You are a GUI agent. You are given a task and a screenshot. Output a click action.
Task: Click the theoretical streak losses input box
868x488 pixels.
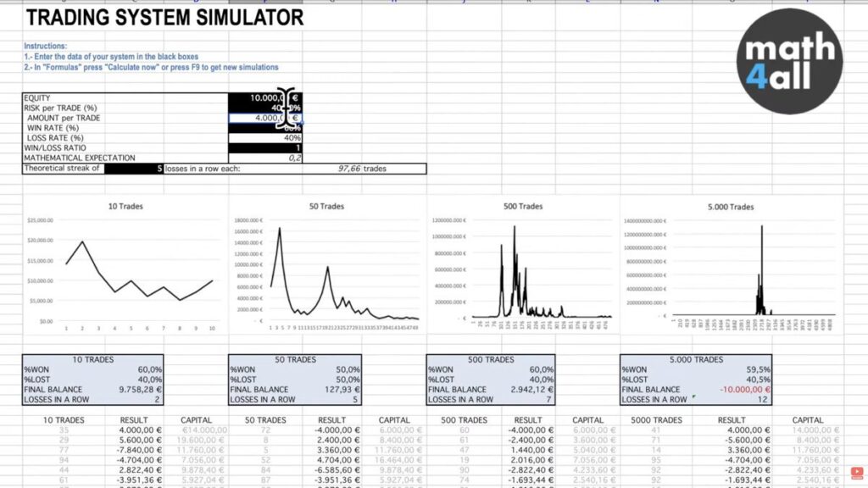pos(133,169)
